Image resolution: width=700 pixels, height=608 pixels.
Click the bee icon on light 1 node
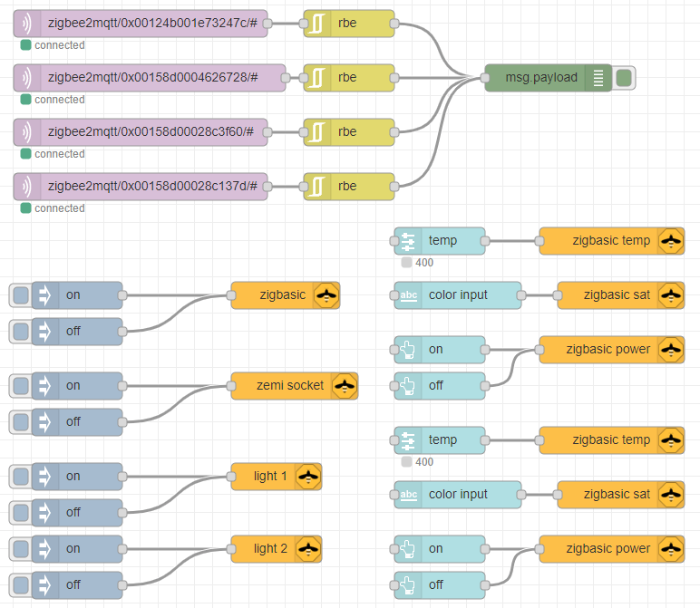click(x=308, y=477)
